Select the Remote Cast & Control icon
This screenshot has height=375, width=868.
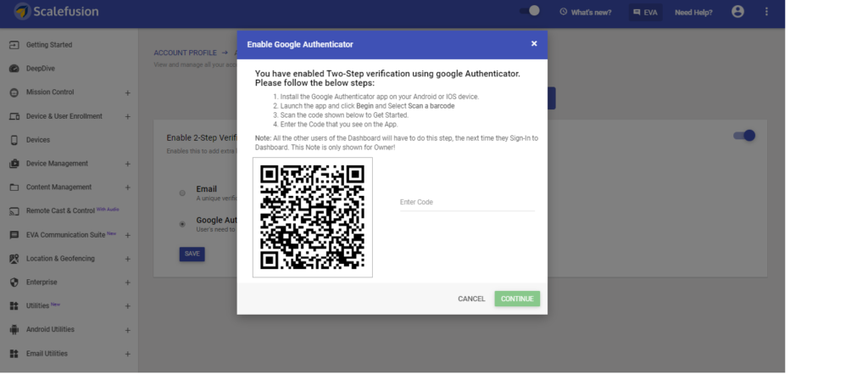(x=14, y=211)
